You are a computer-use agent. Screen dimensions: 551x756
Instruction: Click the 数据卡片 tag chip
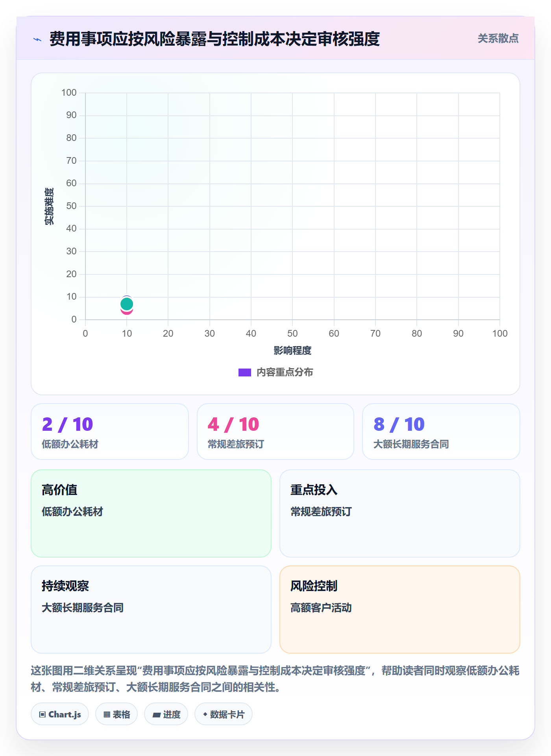pyautogui.click(x=224, y=714)
